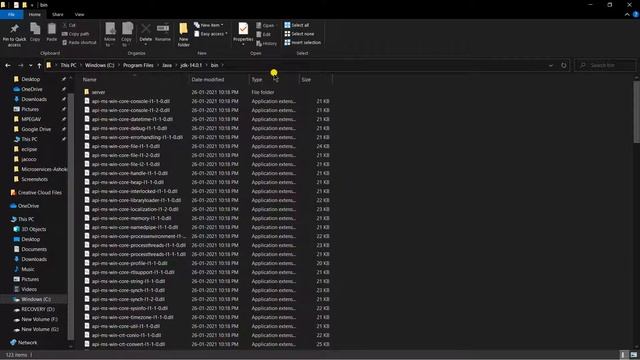Switch to the Share ribbon tab

(x=58, y=14)
